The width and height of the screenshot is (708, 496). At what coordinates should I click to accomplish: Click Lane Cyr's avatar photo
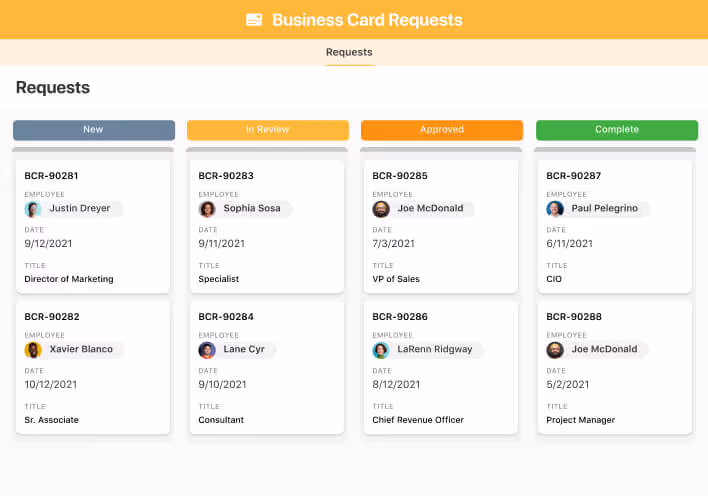[x=207, y=350]
